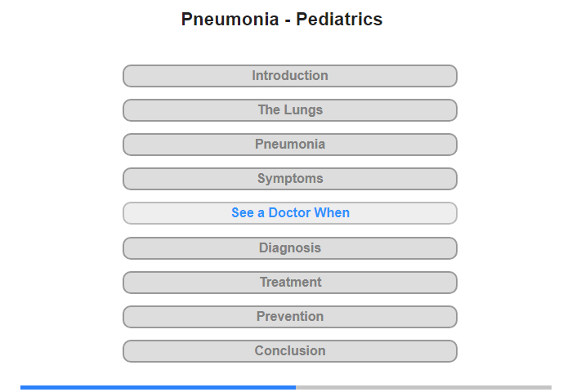Navigate to Introduction chapter from the list
The width and height of the screenshot is (572, 392).
click(x=290, y=76)
